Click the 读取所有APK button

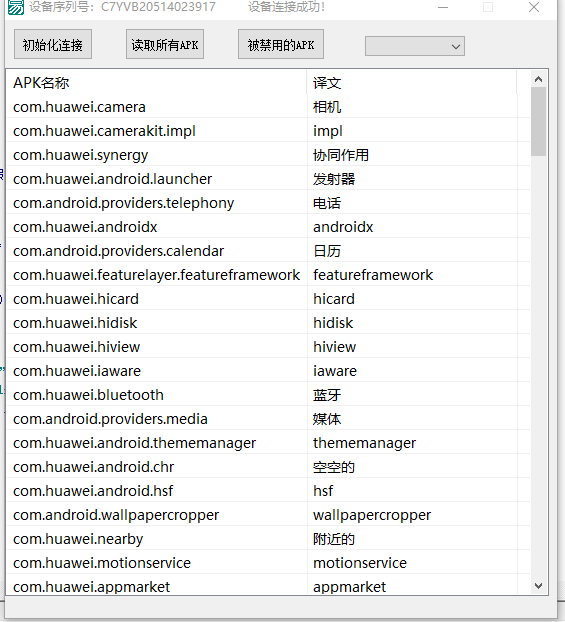pyautogui.click(x=165, y=44)
